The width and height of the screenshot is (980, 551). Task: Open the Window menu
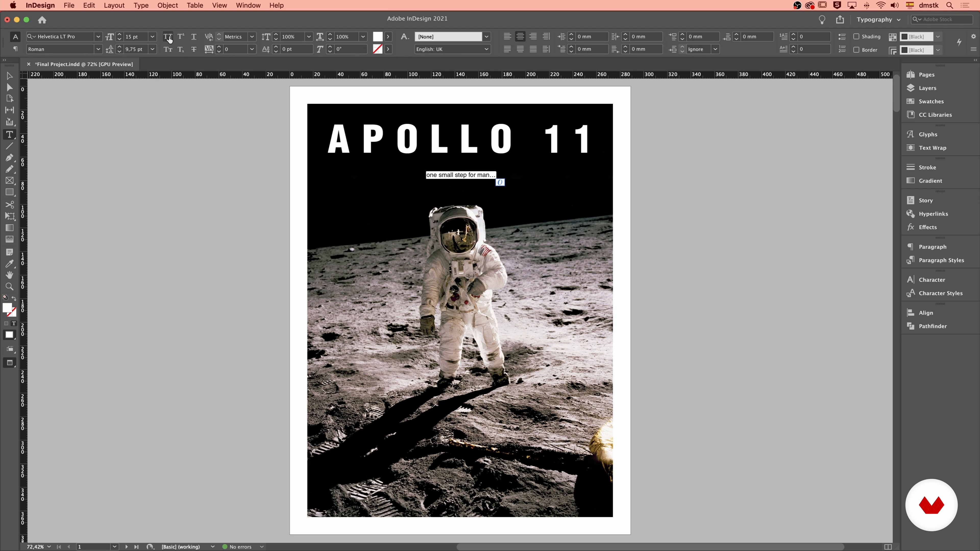248,5
